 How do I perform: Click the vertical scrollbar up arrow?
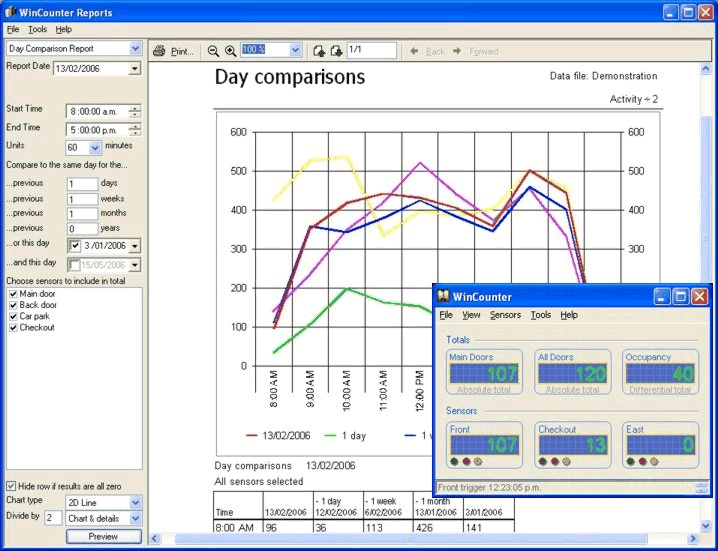pyautogui.click(x=706, y=69)
